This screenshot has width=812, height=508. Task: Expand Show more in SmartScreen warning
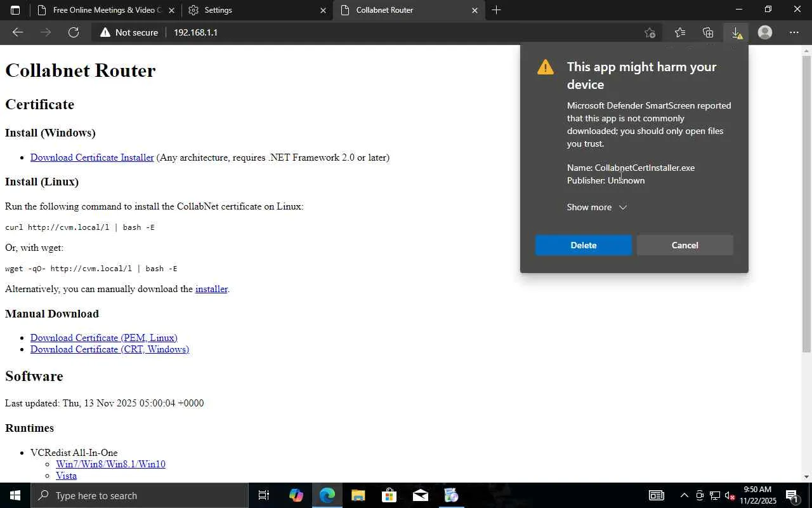click(x=597, y=207)
